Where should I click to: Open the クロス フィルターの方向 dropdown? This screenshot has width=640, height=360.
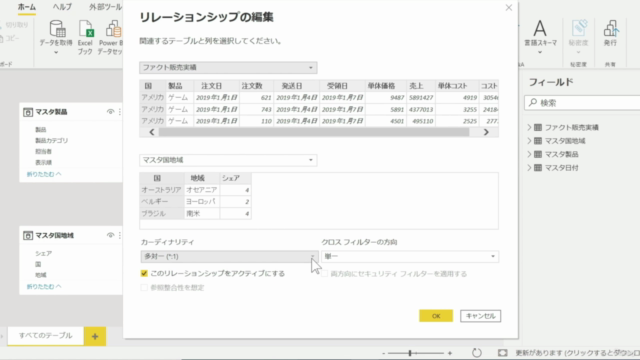click(410, 256)
